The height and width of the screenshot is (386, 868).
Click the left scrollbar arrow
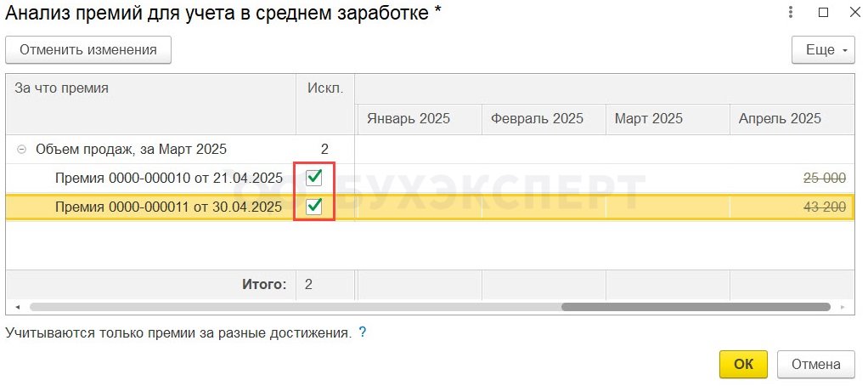[x=17, y=307]
